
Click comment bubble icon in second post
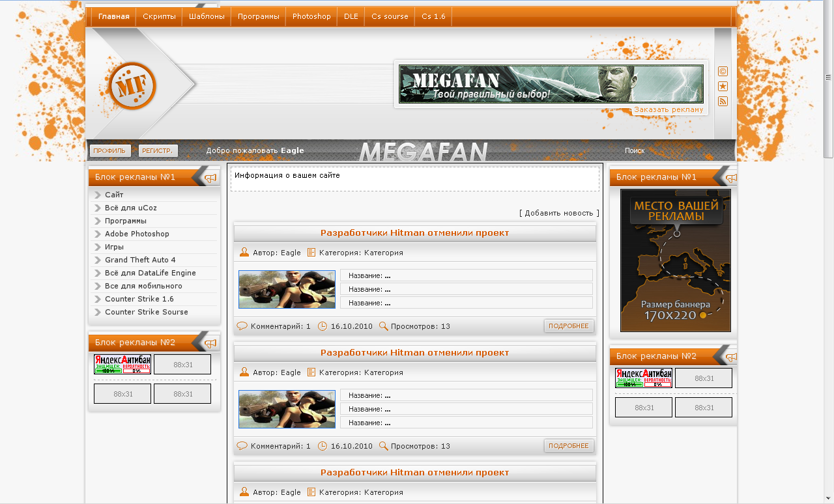pos(242,446)
